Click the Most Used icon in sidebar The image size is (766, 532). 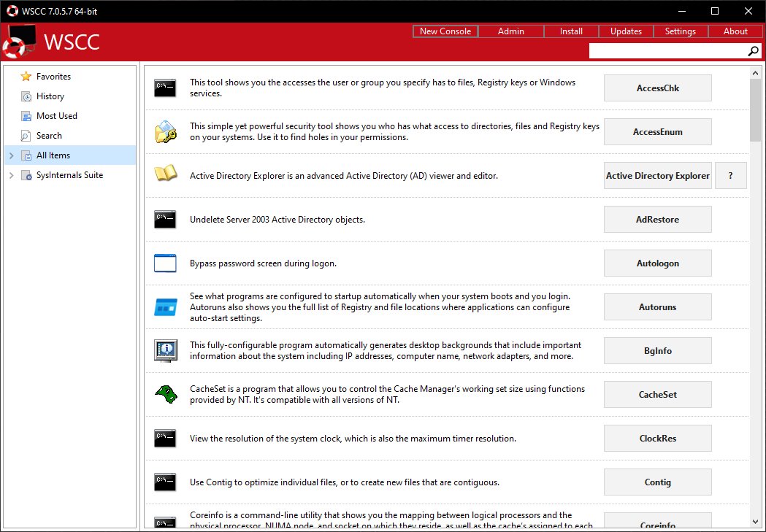click(26, 116)
